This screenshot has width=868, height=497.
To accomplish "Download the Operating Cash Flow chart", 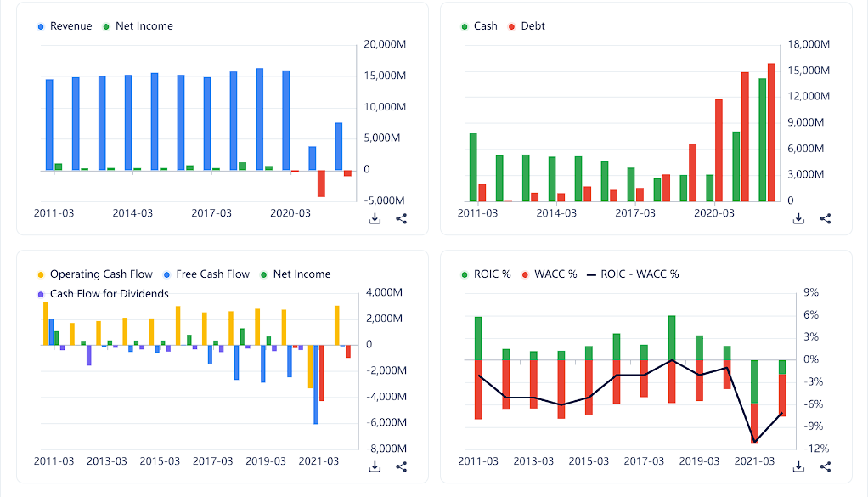I will point(375,466).
